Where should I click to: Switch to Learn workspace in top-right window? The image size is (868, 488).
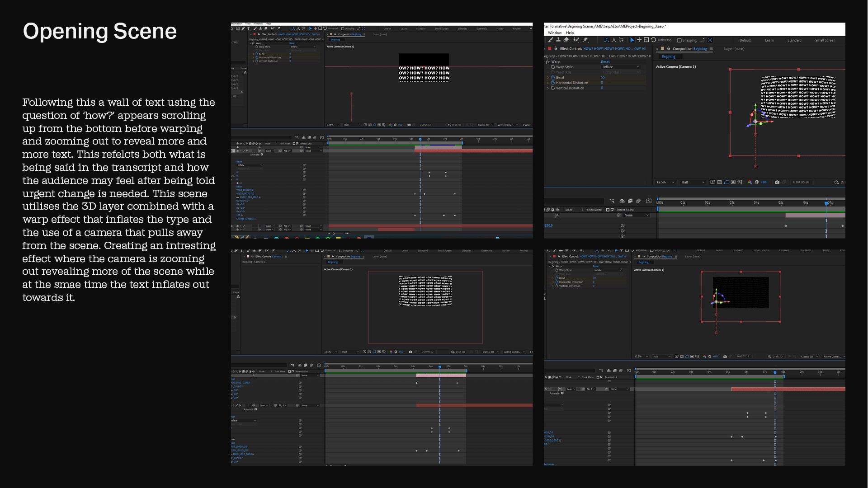coord(769,40)
